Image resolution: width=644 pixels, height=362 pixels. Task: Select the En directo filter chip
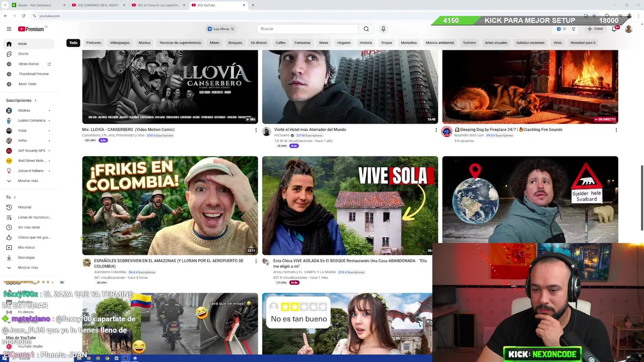pyautogui.click(x=259, y=43)
